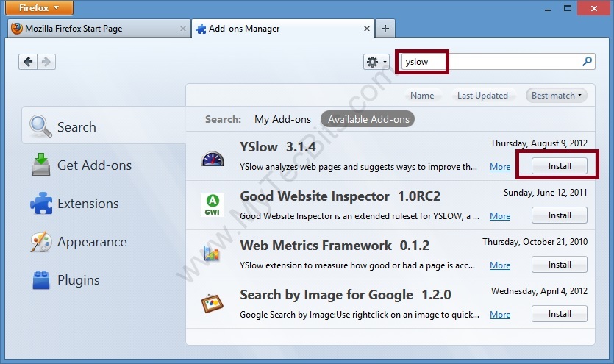The height and width of the screenshot is (364, 614).
Task: Close the Firefox window
Action: pyautogui.click(x=594, y=8)
